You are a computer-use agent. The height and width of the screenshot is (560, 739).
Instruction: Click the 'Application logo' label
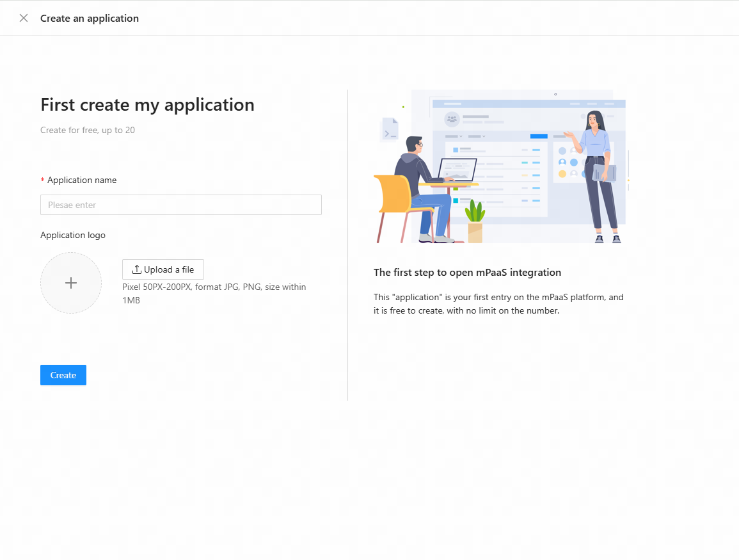coord(73,236)
